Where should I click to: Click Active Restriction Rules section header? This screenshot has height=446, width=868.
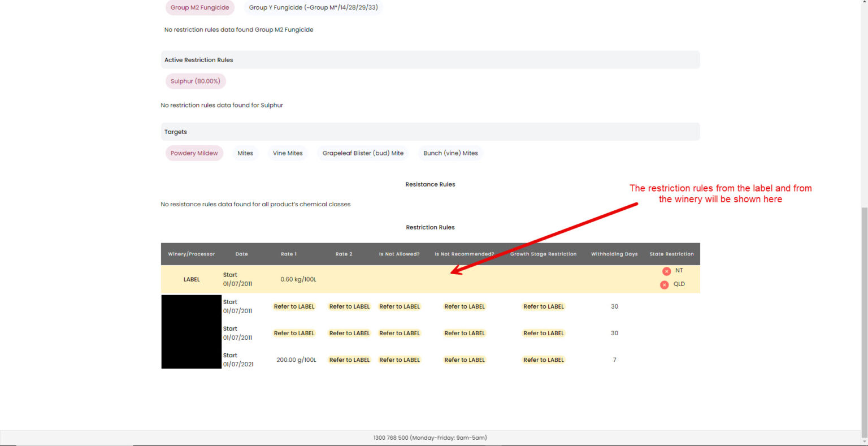431,60
